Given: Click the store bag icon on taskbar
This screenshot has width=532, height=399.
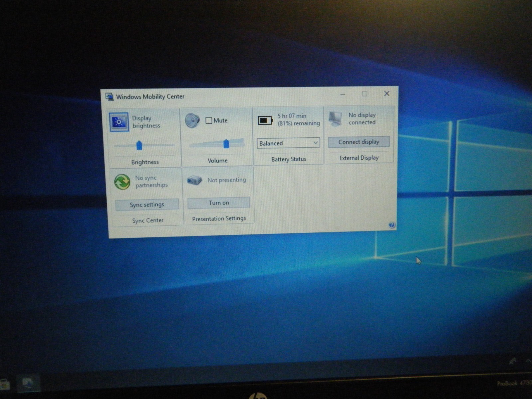Looking at the screenshot, I should click(x=5, y=384).
